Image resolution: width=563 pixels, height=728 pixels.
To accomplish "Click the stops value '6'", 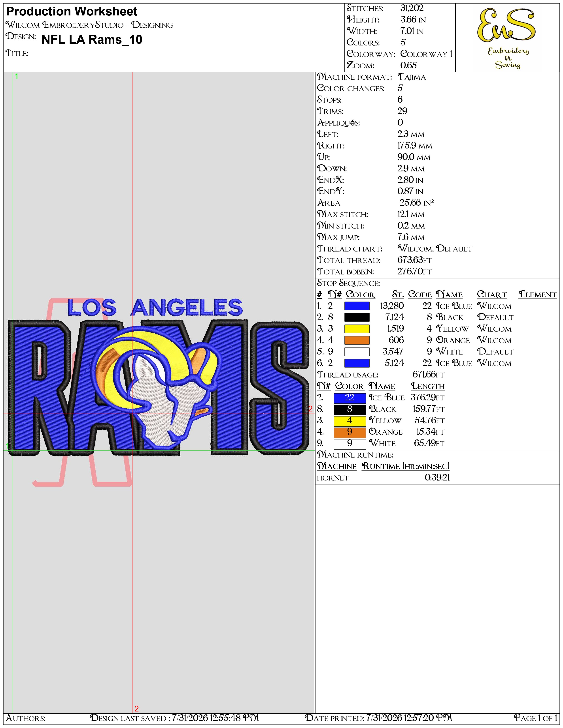I will (x=400, y=100).
